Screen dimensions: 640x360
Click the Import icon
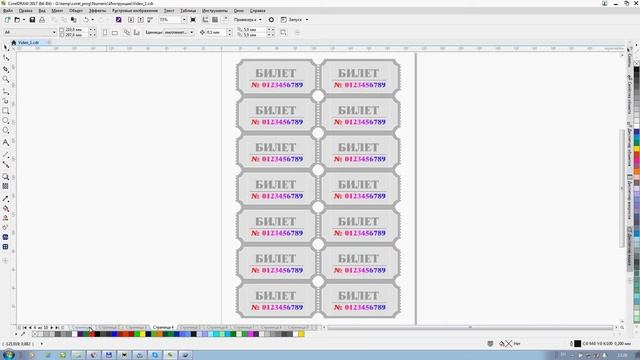click(x=131, y=20)
